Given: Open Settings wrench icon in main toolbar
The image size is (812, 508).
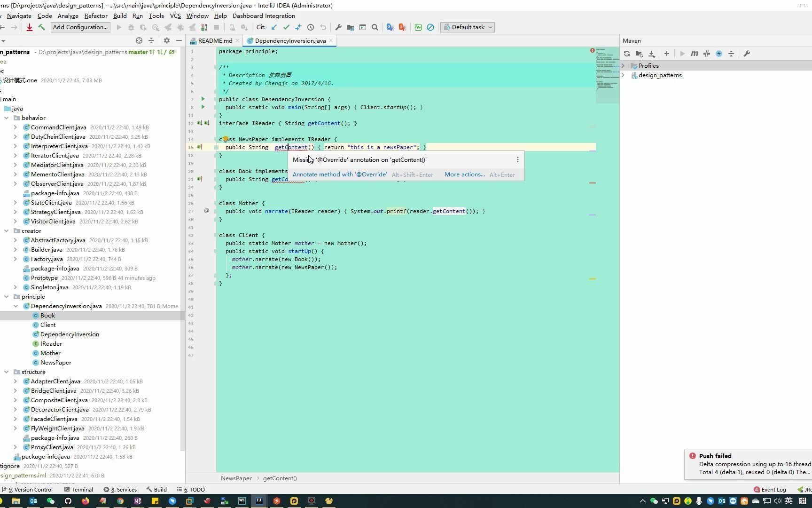Looking at the screenshot, I should tap(338, 27).
